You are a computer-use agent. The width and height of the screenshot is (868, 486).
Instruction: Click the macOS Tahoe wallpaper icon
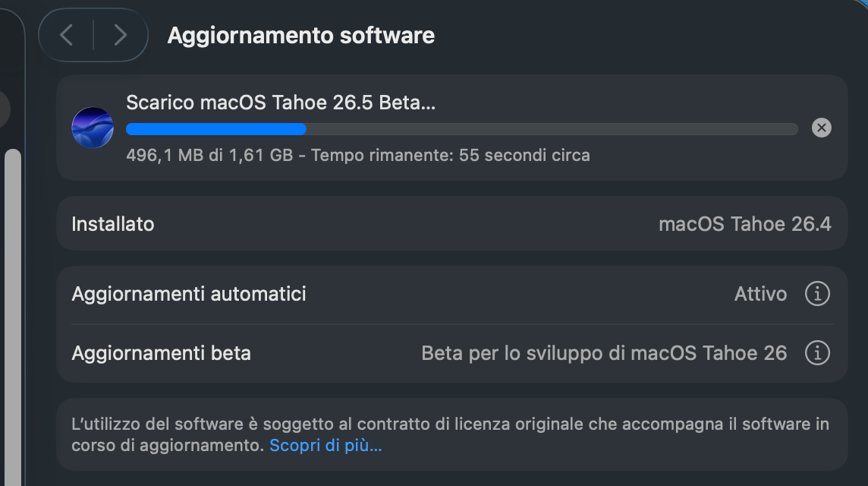[93, 128]
